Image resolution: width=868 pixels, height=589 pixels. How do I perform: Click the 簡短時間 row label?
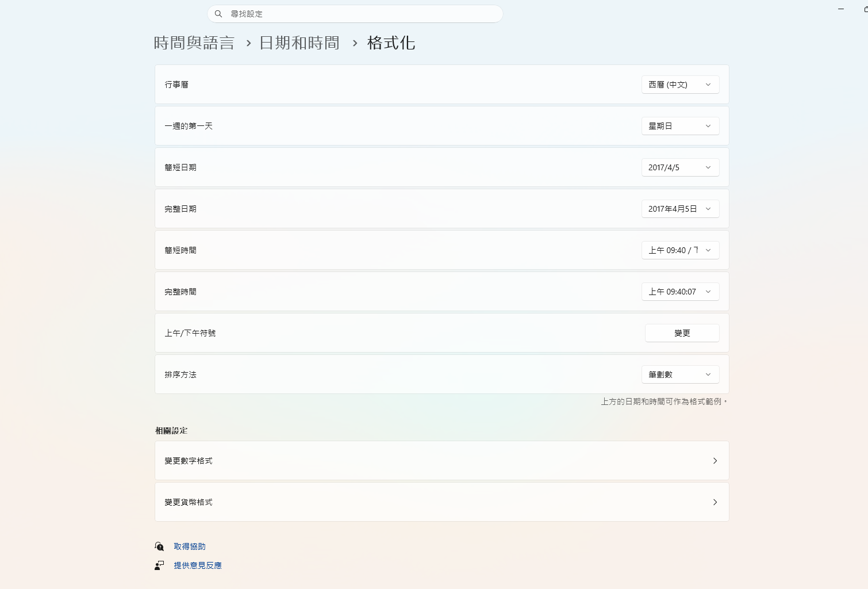click(x=180, y=250)
